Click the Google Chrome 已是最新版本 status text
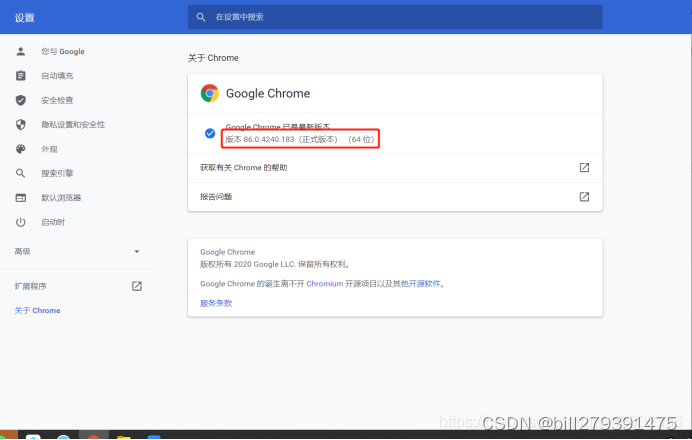The image size is (692, 440). pyautogui.click(x=278, y=127)
